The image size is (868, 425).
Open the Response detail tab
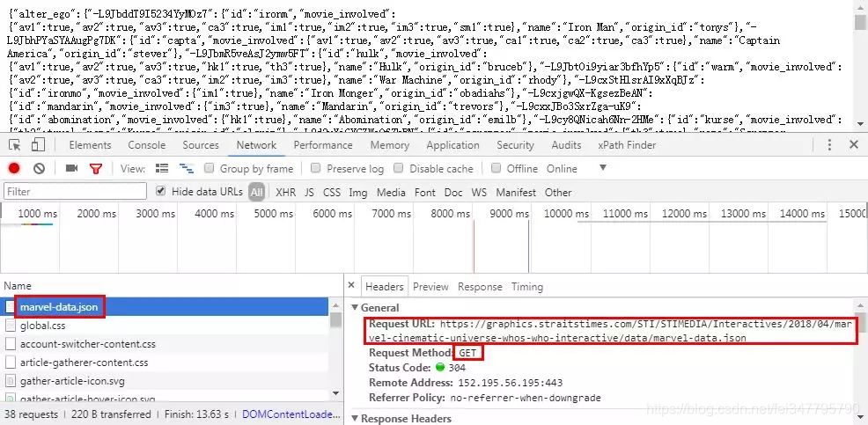(480, 287)
